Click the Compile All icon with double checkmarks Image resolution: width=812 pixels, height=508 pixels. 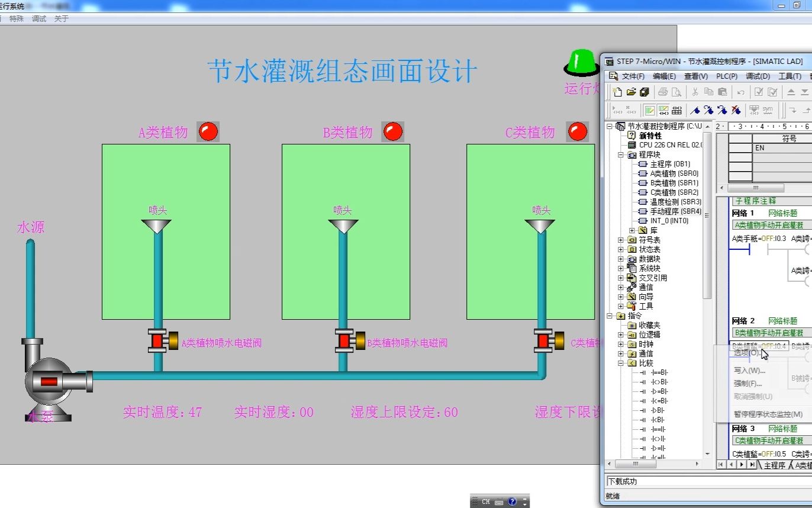(772, 92)
